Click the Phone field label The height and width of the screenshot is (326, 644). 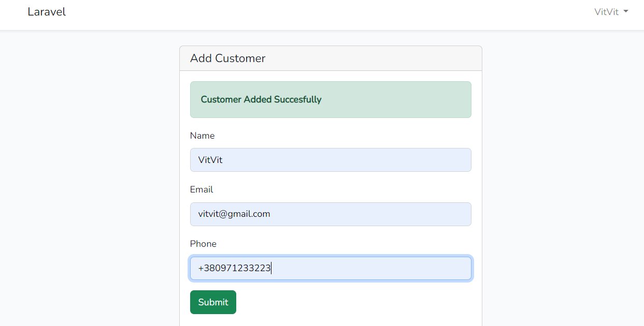point(203,244)
